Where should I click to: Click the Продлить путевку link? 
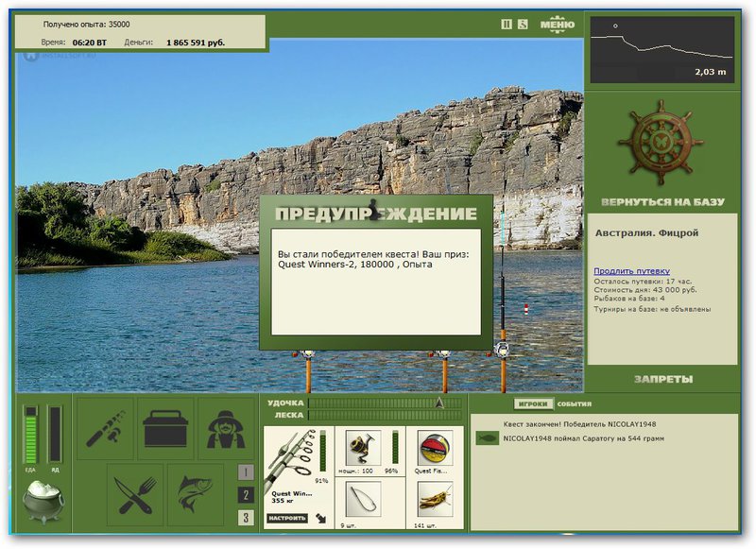[631, 271]
